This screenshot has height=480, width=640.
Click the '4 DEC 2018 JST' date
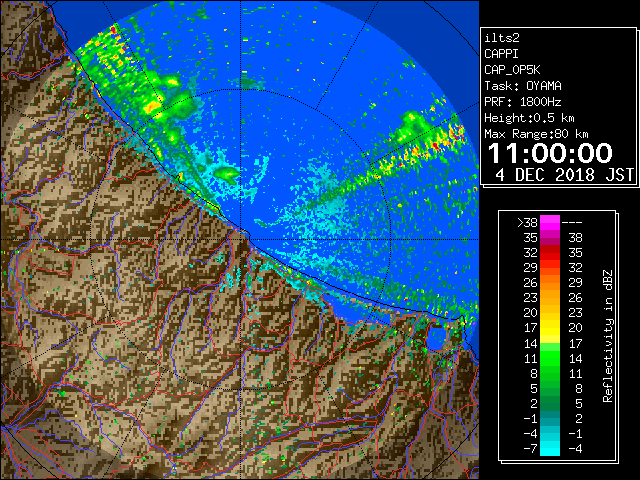click(x=564, y=175)
